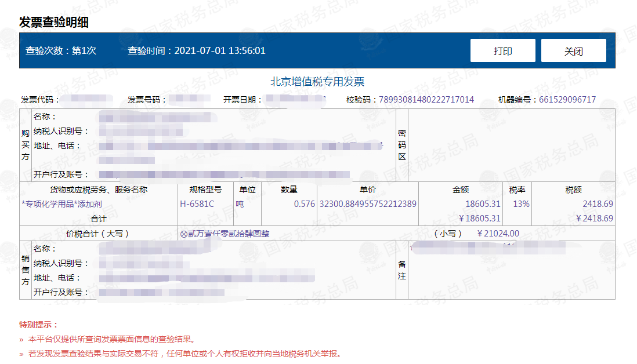Click the notice 本平台仅提供所查询发票票面信息的查验结果

tap(112, 339)
